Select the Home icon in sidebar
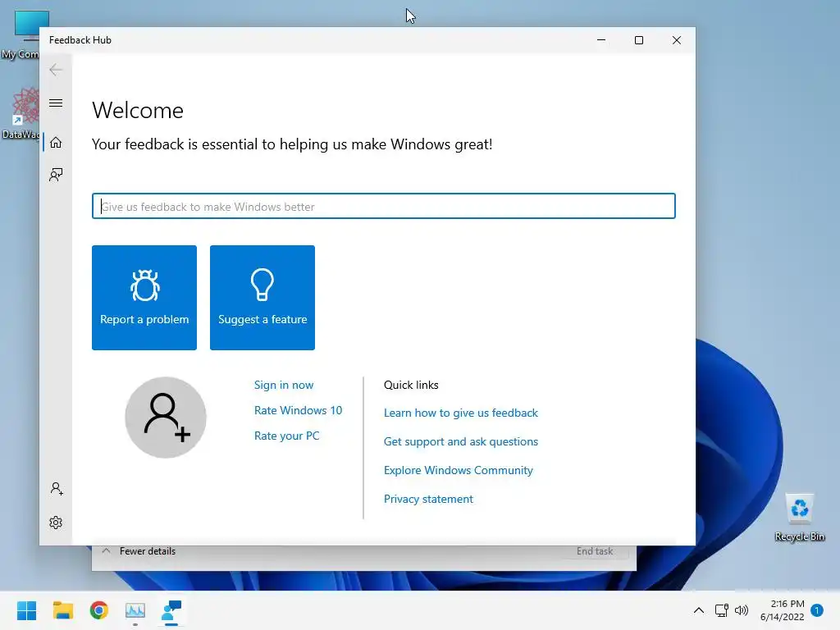 56,143
